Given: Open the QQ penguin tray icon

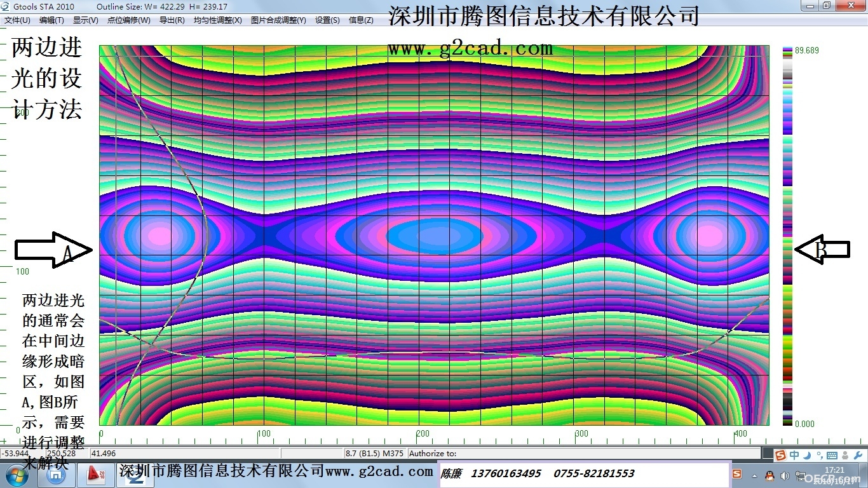Looking at the screenshot, I should 770,475.
